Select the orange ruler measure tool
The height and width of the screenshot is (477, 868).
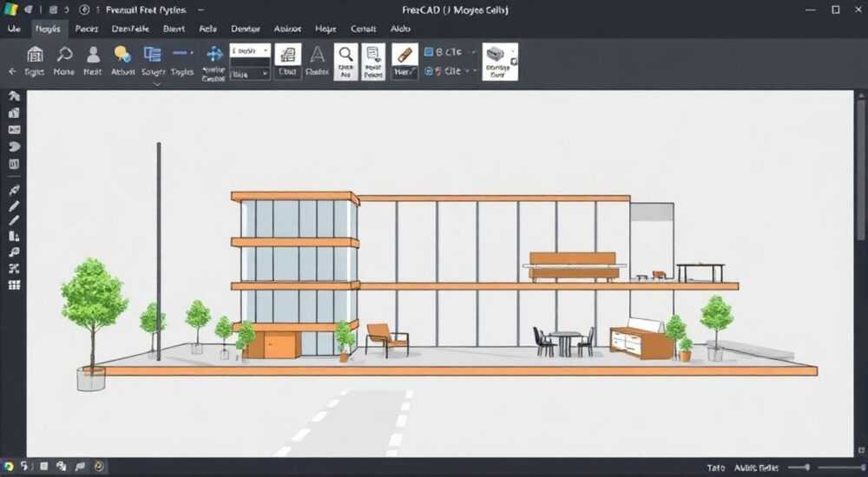[404, 55]
